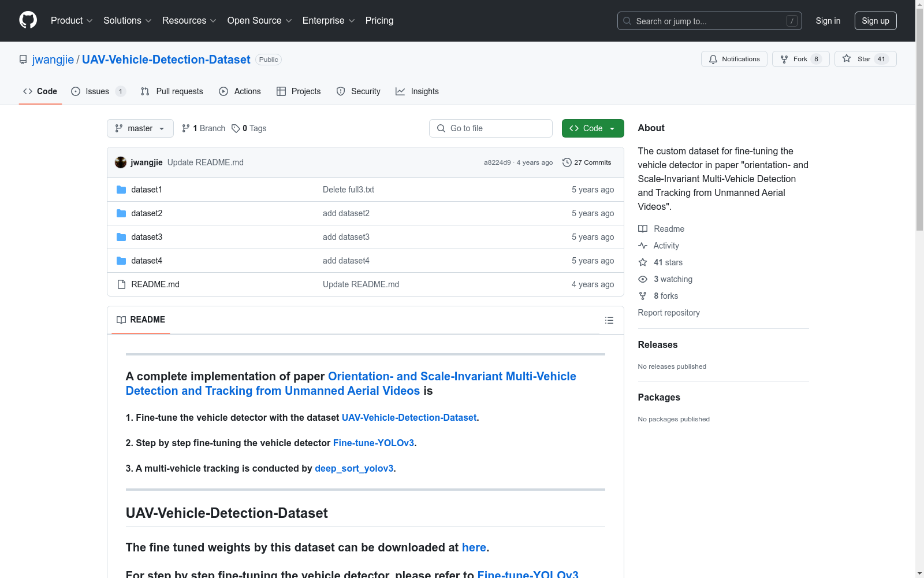Viewport: 924px width, 578px height.
Task: View the 27 Commits history
Action: [587, 162]
